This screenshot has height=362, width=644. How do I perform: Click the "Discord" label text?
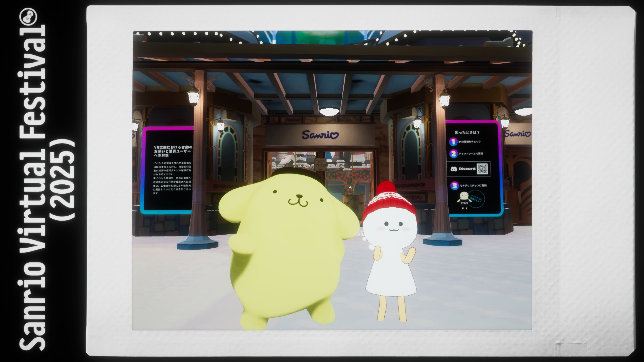467,169
